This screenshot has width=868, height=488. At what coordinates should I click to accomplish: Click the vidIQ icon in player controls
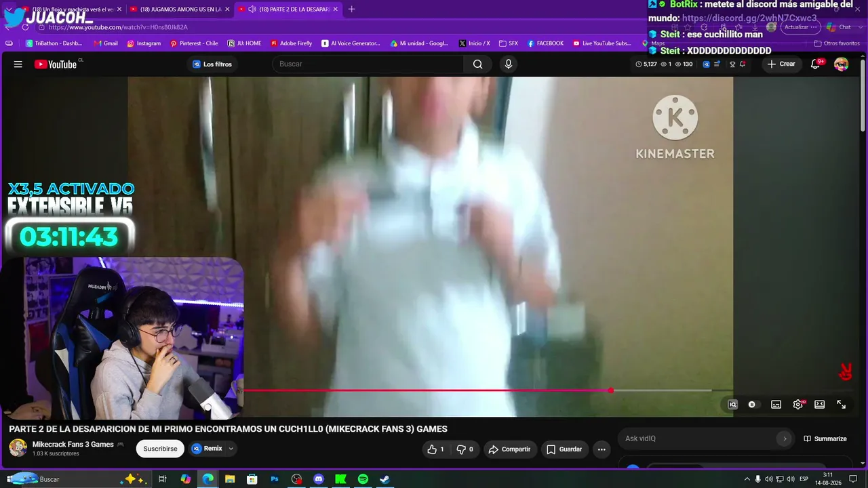732,405
